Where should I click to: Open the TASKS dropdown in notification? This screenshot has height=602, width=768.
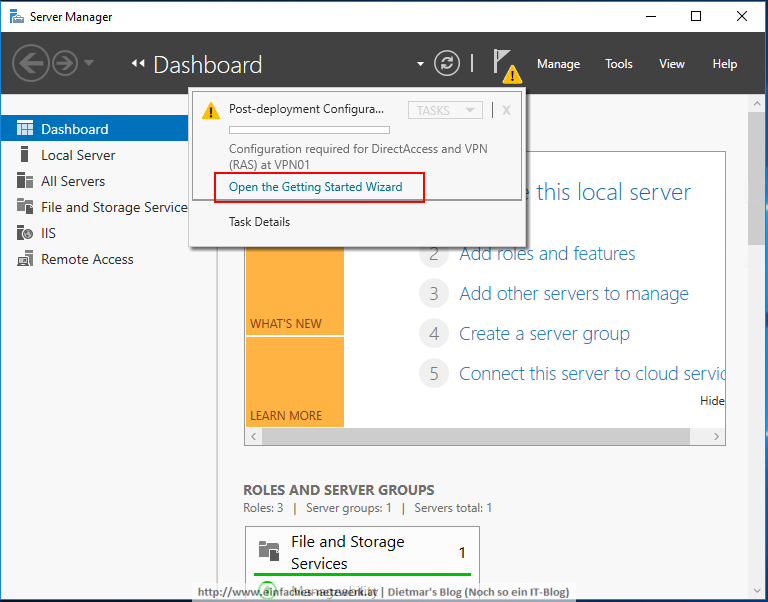[x=445, y=110]
